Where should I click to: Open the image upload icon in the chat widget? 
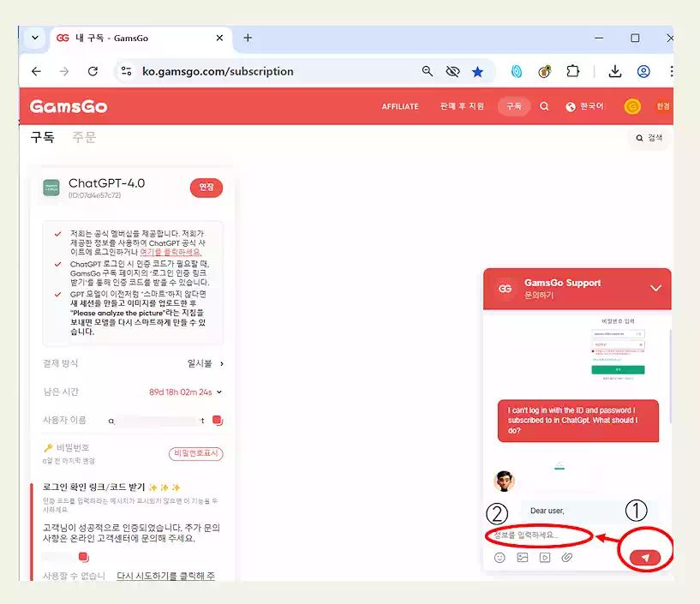(523, 557)
